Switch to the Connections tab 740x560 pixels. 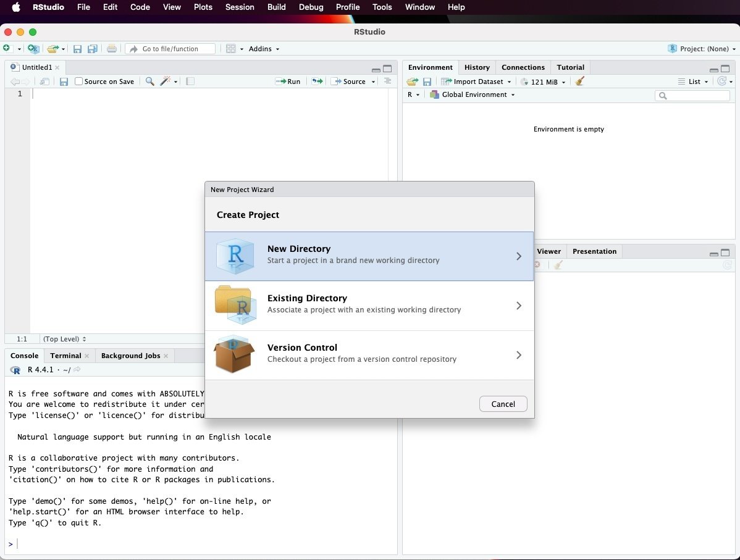click(523, 67)
